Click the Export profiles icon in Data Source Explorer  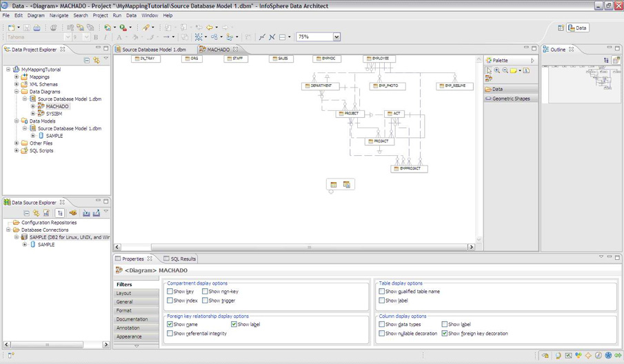(97, 213)
